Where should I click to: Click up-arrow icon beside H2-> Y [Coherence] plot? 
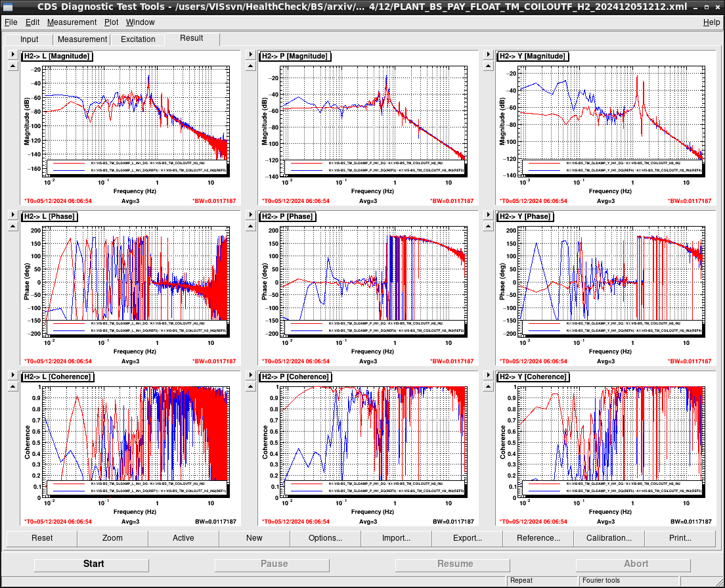(489, 387)
